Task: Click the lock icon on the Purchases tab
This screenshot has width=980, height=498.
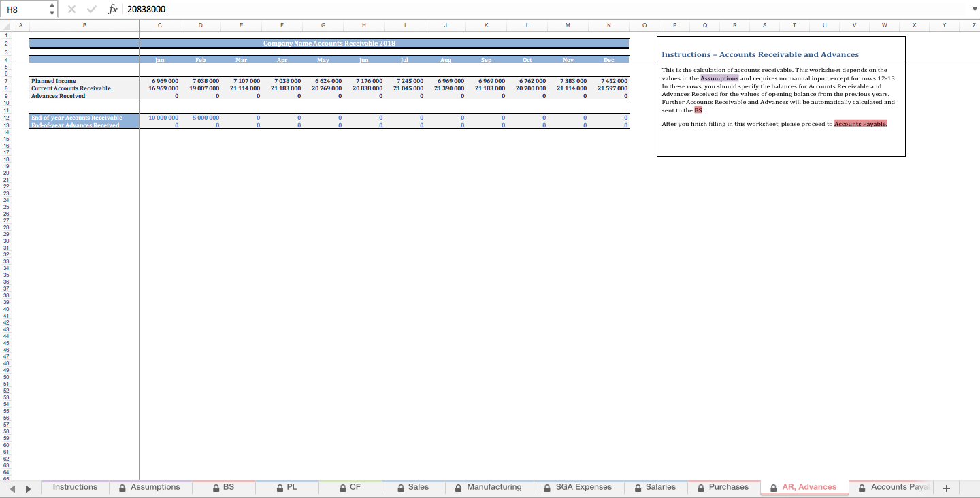Action: click(x=700, y=487)
